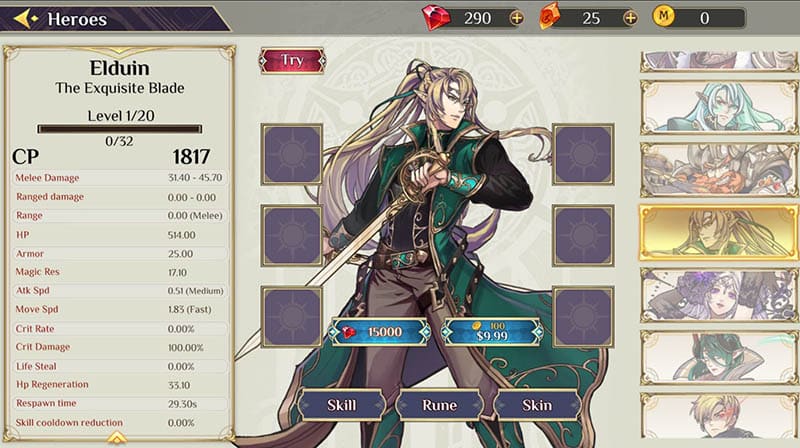
Task: Go back using the Heroes arrow icon
Action: 26,19
